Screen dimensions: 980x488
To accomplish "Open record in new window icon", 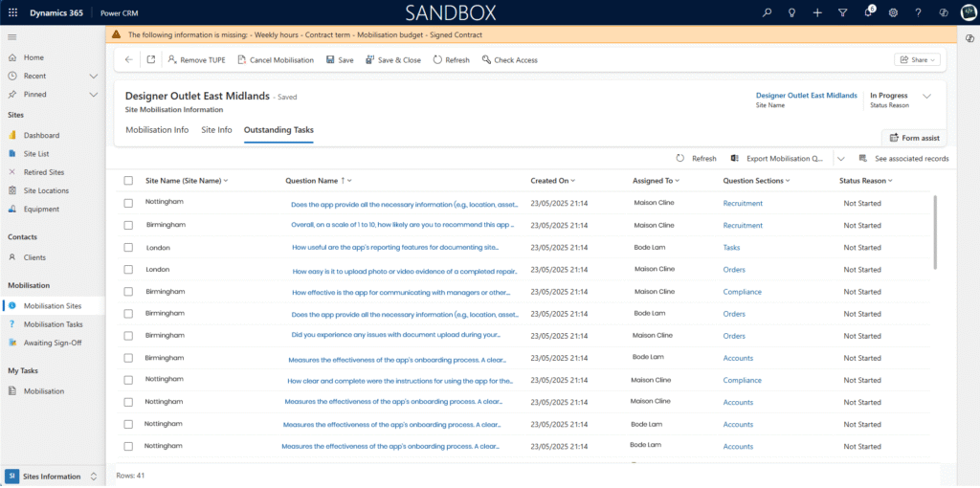I will (x=151, y=59).
